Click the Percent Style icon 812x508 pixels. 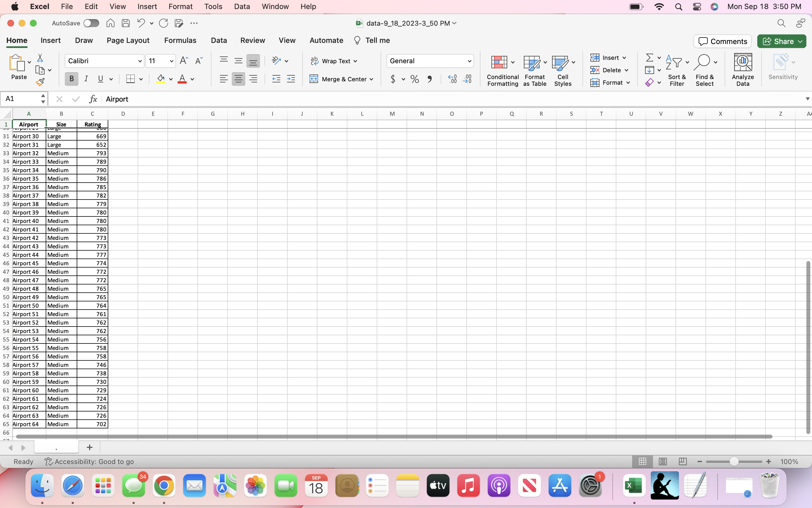click(415, 79)
